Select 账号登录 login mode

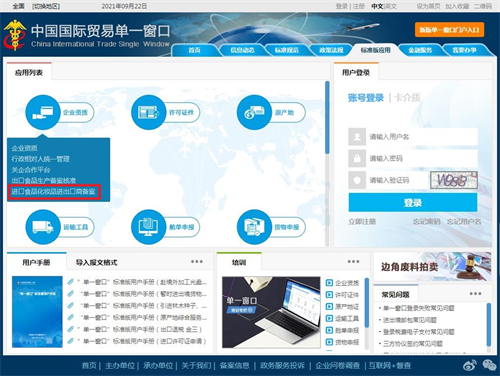(x=366, y=98)
